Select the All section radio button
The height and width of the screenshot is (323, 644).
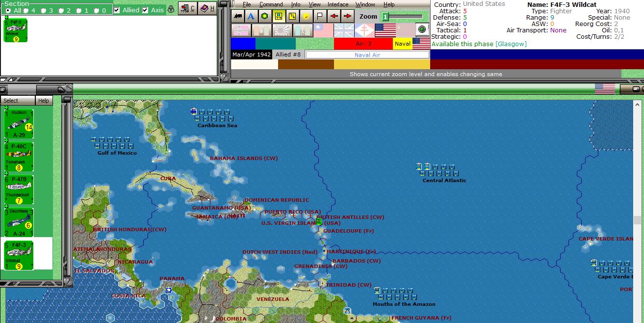coord(8,10)
